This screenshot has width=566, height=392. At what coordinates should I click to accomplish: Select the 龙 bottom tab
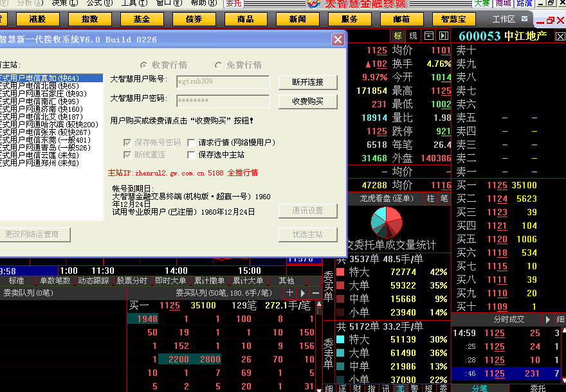pyautogui.click(x=400, y=388)
